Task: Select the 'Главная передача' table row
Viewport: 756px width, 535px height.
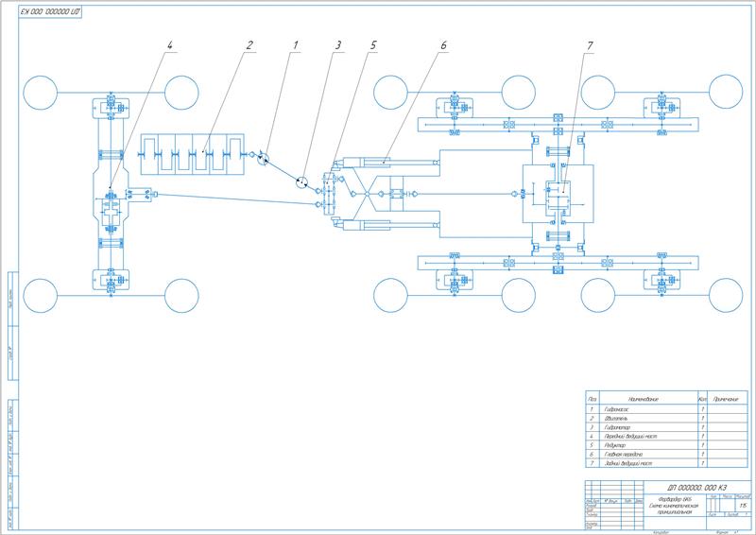Action: [666, 455]
